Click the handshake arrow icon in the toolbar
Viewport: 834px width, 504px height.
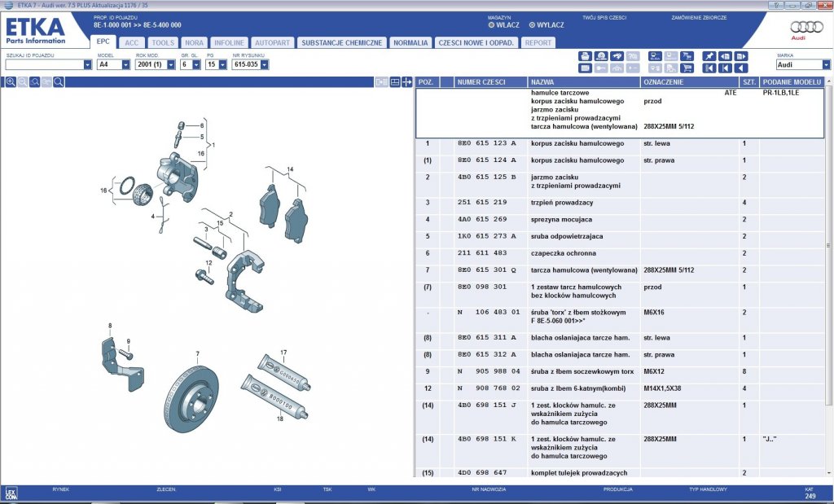pos(617,56)
